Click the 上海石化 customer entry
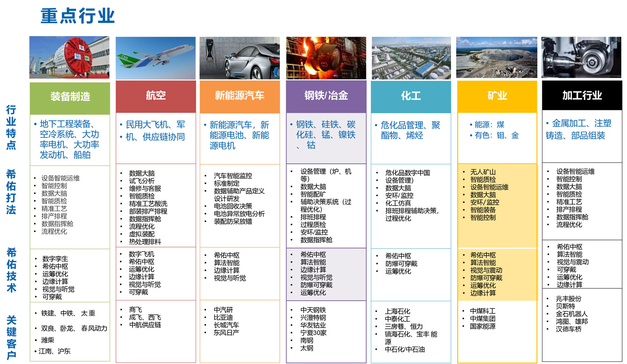Image resolution: width=627 pixels, height=364 pixels. click(x=398, y=311)
